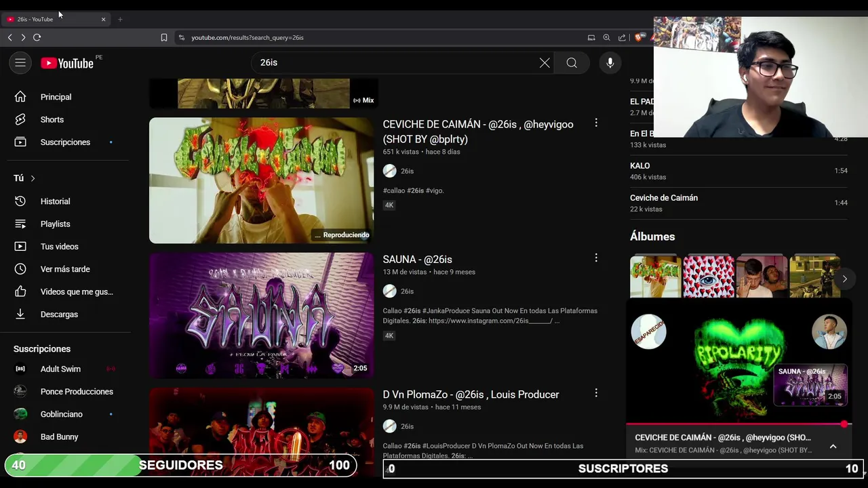Click first album cover under Álbumes
The height and width of the screenshot is (488, 868).
coord(655,277)
